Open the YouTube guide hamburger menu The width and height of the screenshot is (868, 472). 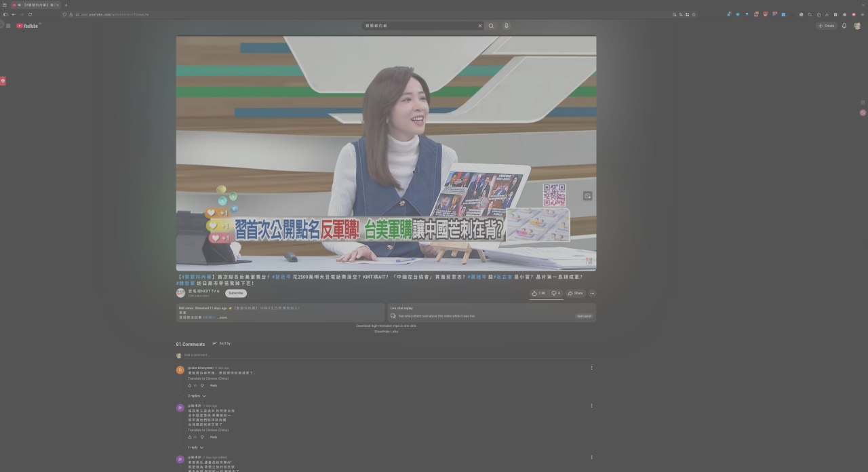[8, 26]
